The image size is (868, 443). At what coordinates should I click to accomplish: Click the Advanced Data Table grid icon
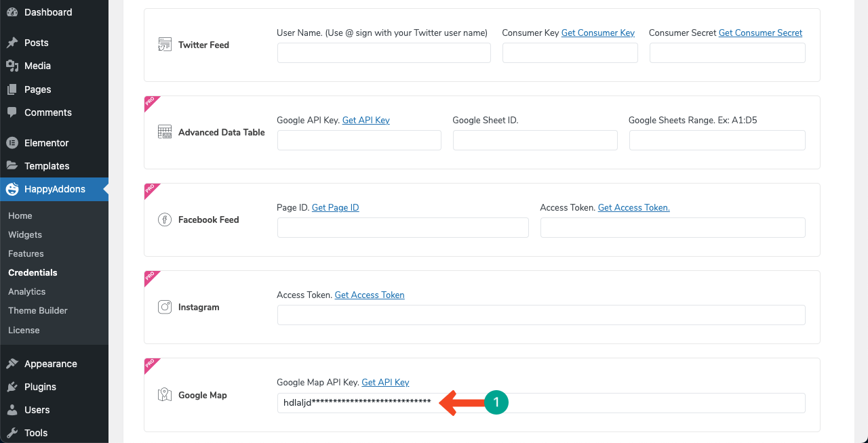(165, 132)
